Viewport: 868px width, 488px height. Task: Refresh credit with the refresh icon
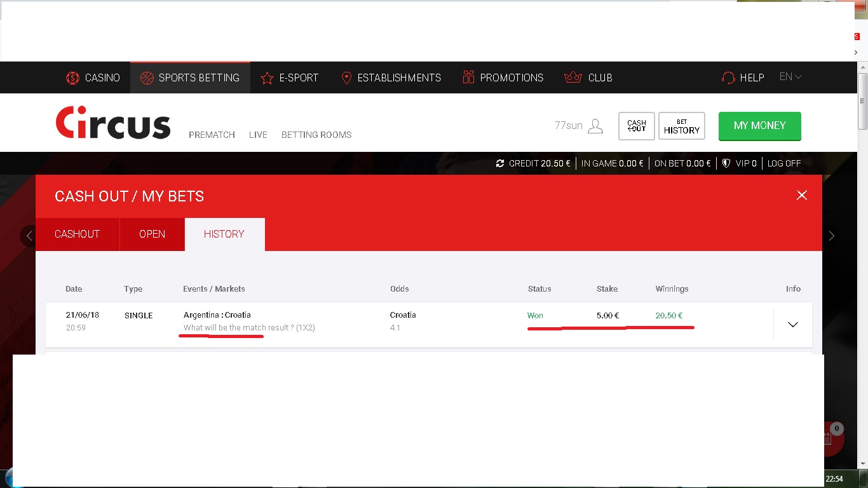click(x=501, y=163)
